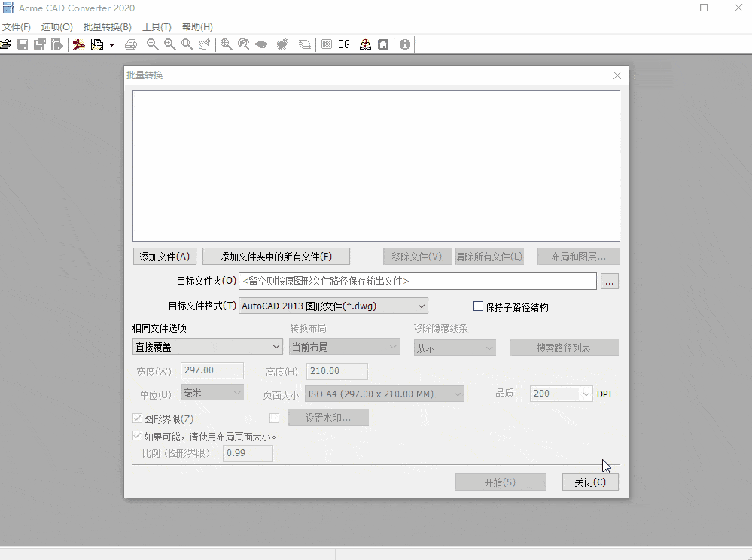
Task: Expand the 目标文件格式 dropdown
Action: pyautogui.click(x=333, y=306)
